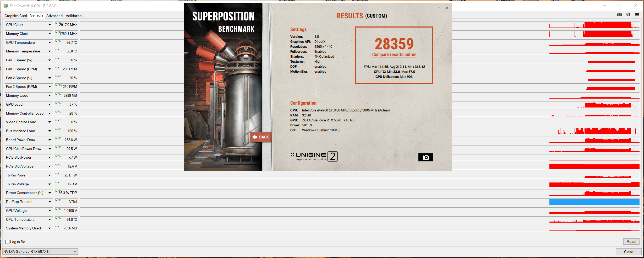Take a GPU-Z screenshot with the camera icon

tap(619, 15)
